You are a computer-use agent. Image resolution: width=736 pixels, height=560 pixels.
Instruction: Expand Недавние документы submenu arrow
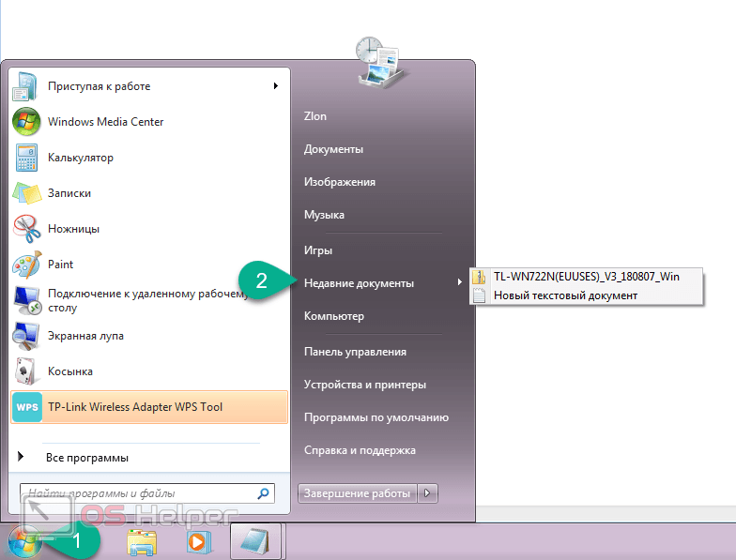[x=460, y=281]
